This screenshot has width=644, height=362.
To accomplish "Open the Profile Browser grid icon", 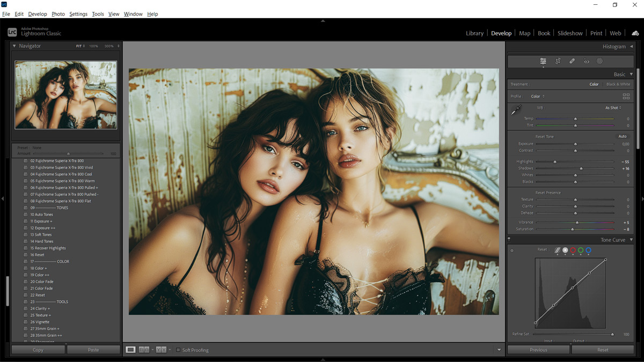I will click(626, 96).
